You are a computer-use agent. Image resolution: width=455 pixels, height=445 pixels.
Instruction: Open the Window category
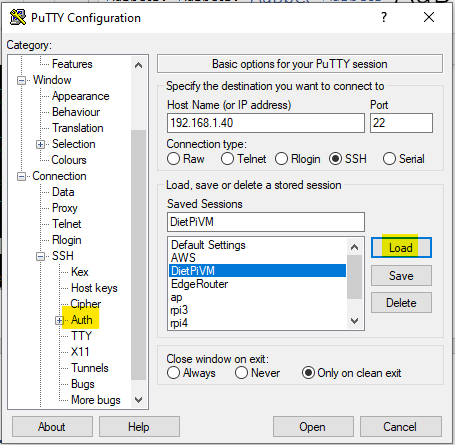pos(52,80)
